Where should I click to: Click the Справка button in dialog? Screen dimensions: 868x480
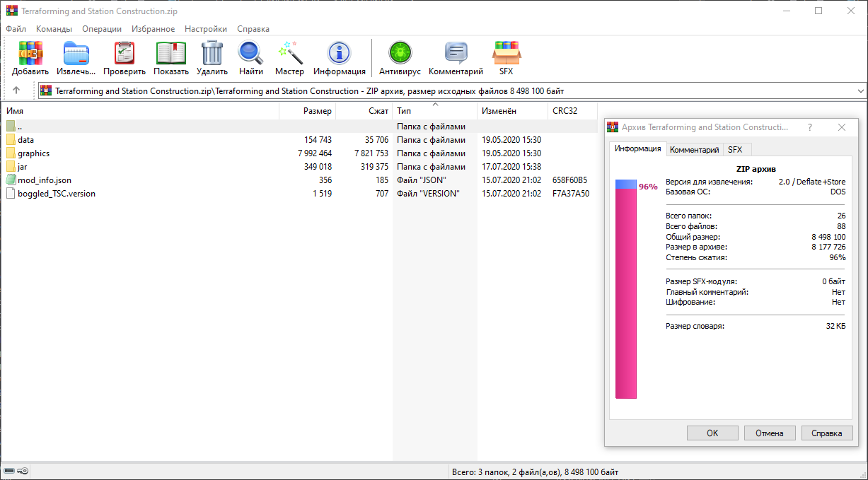click(x=827, y=433)
